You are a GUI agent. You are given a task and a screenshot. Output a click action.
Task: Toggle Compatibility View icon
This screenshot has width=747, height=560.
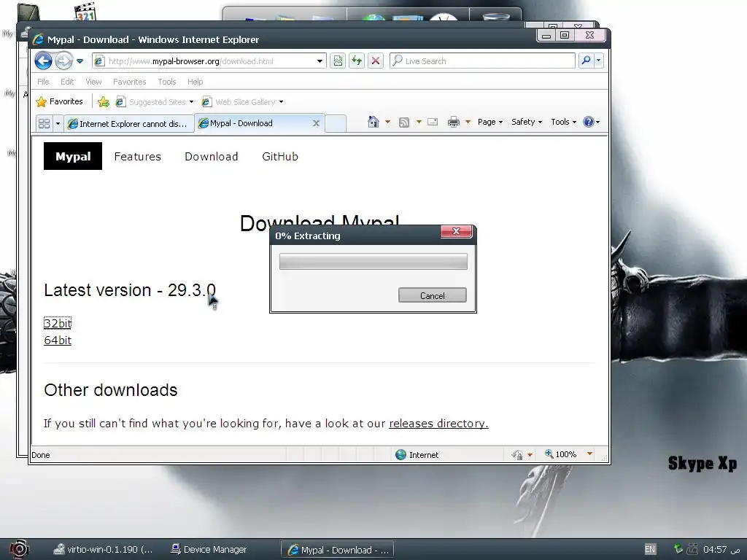pyautogui.click(x=338, y=61)
